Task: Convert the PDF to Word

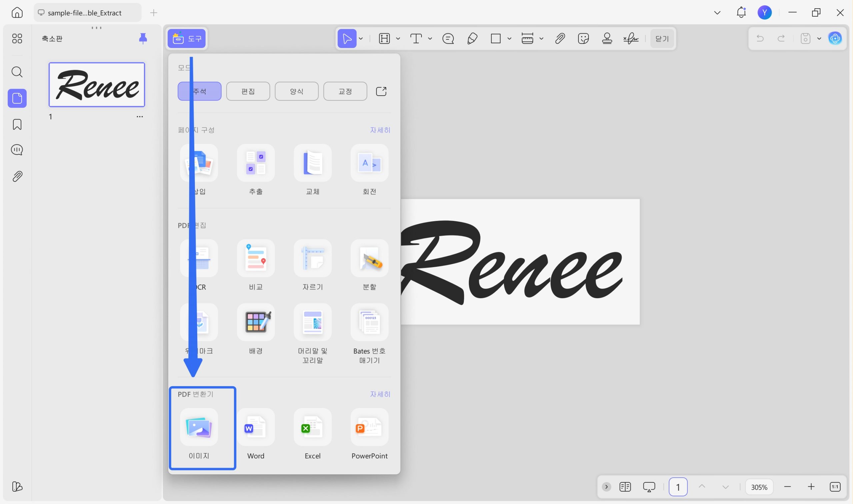Action: pyautogui.click(x=256, y=427)
